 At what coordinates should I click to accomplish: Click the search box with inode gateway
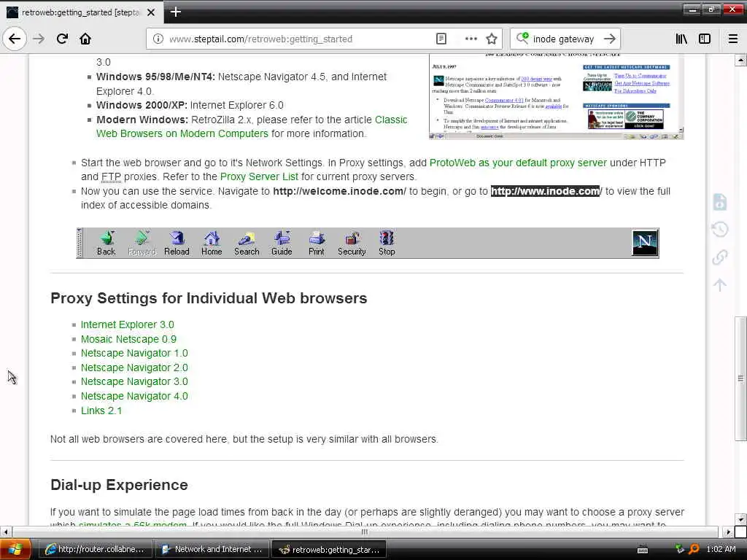pyautogui.click(x=565, y=39)
